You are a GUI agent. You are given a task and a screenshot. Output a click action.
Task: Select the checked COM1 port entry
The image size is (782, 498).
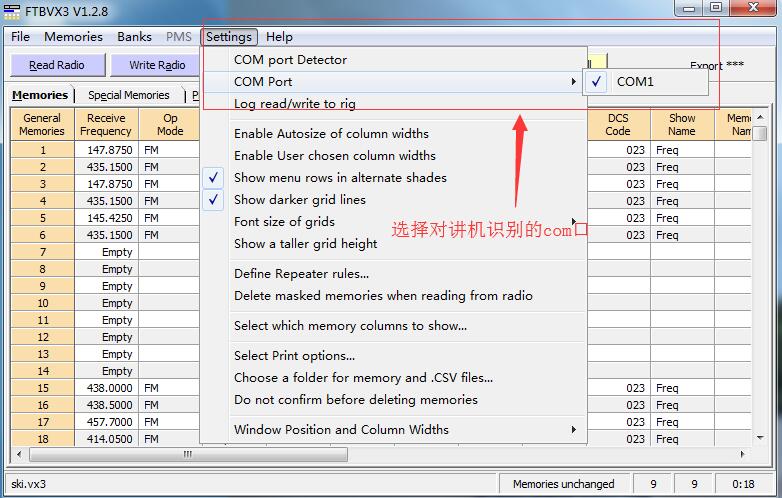(634, 82)
